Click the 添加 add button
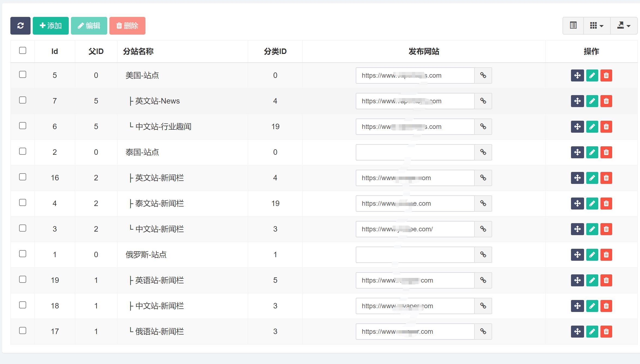Image resolution: width=640 pixels, height=364 pixels. (51, 26)
